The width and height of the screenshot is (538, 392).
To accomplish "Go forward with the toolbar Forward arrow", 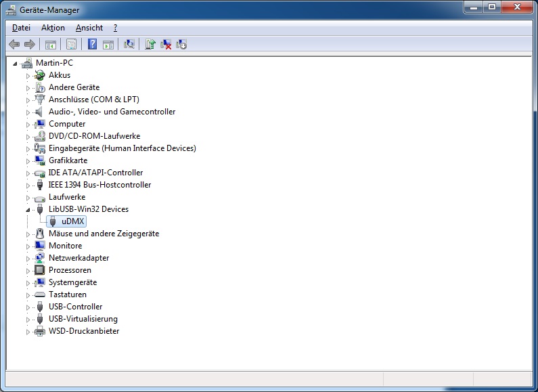I will pyautogui.click(x=30, y=44).
